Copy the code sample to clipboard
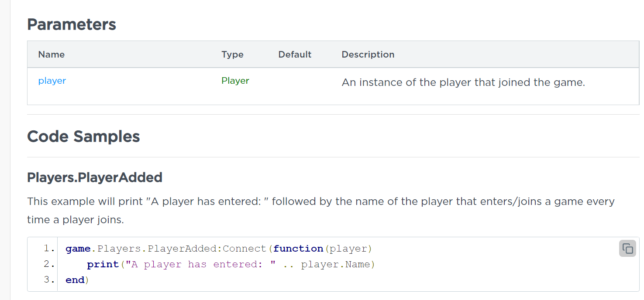The width and height of the screenshot is (644, 300). [x=627, y=249]
